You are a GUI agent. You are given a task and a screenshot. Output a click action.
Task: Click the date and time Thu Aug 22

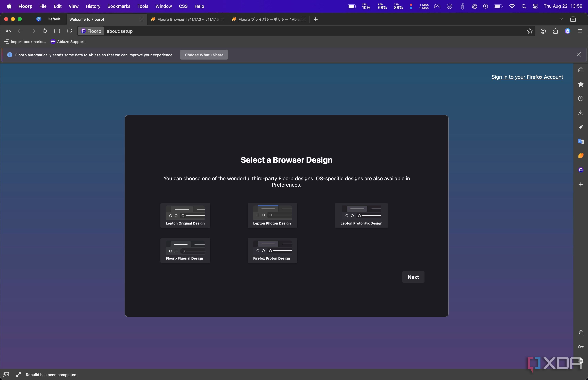(x=563, y=6)
